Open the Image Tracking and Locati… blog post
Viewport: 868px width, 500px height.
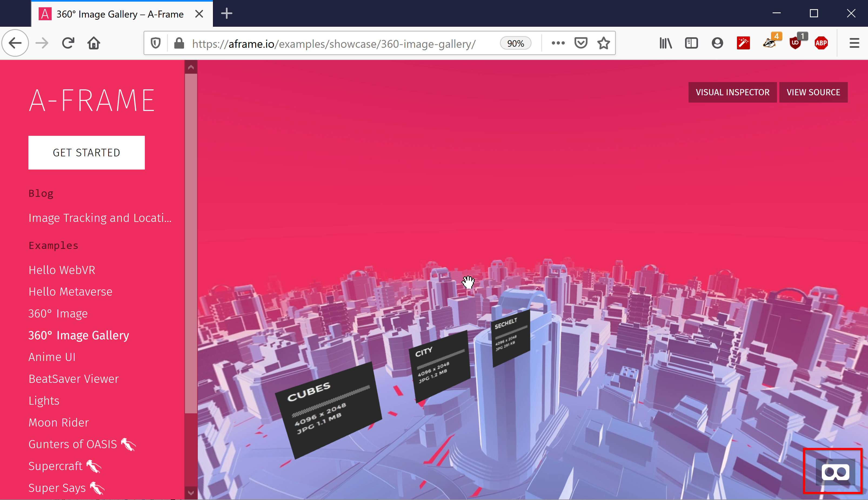(100, 218)
